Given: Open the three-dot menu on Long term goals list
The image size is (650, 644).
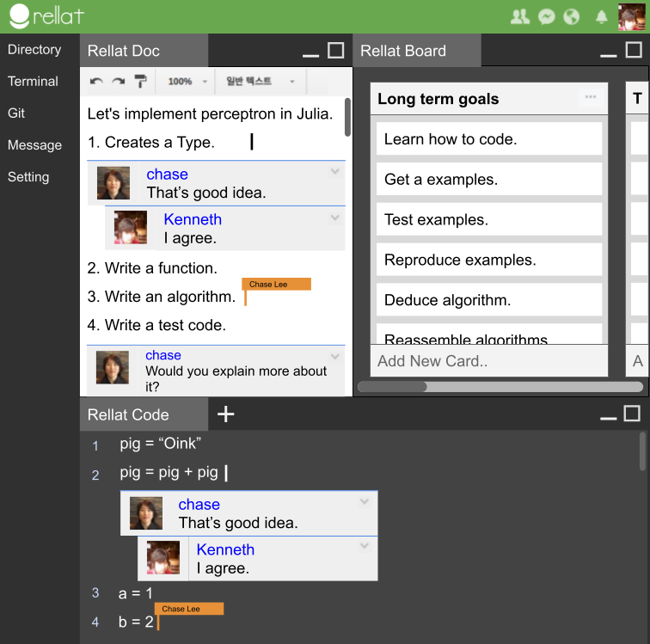Looking at the screenshot, I should pos(591,97).
